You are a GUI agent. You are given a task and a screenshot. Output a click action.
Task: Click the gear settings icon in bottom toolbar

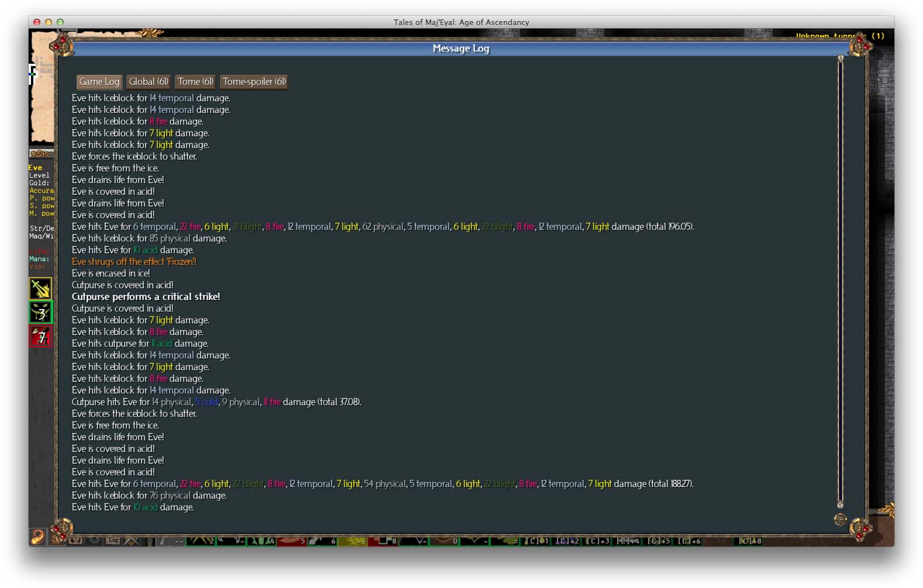(x=94, y=541)
